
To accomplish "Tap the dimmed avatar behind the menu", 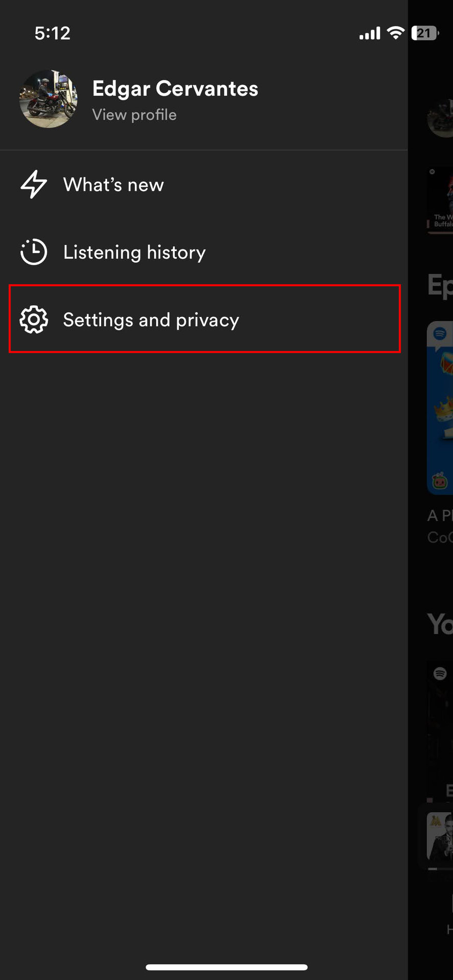I will pyautogui.click(x=440, y=118).
